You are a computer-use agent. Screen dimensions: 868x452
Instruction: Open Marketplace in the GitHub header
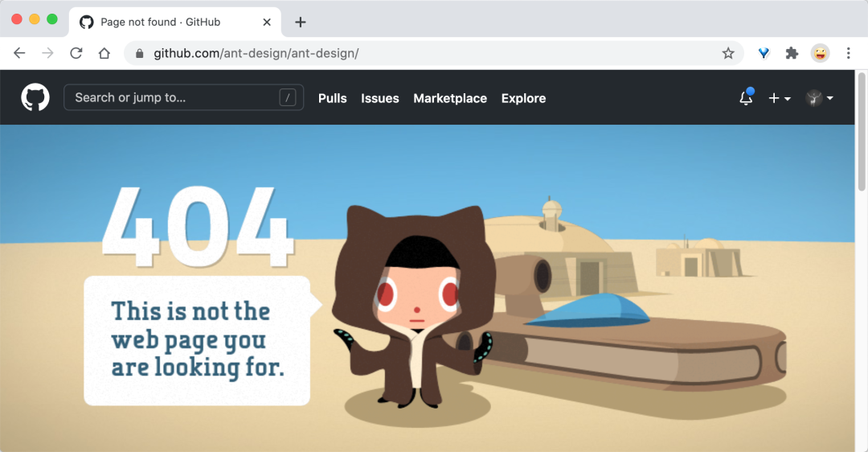(x=450, y=98)
